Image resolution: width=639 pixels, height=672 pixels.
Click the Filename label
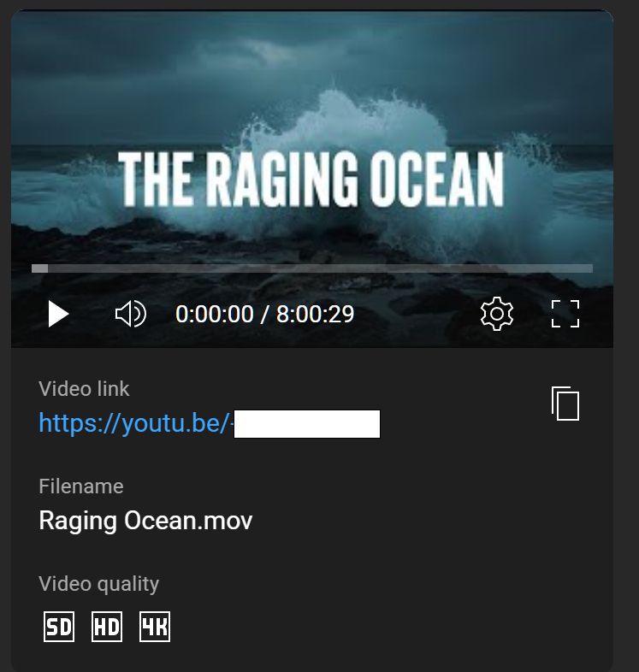tap(81, 486)
